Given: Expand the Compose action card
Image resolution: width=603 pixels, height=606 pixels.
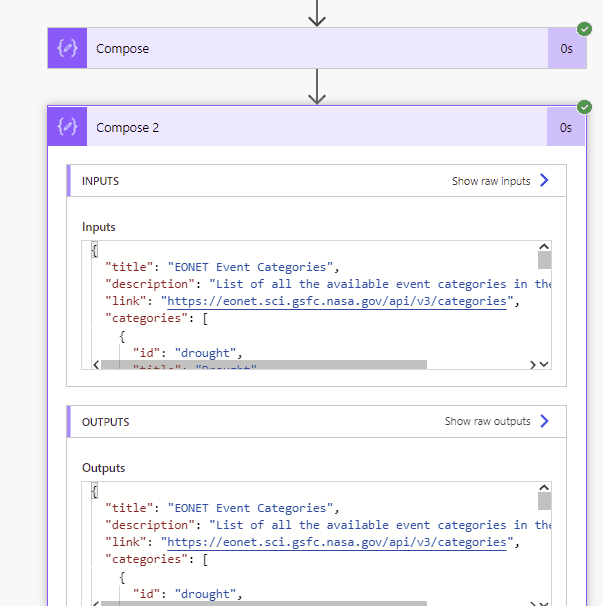Looking at the screenshot, I should pyautogui.click(x=317, y=48).
